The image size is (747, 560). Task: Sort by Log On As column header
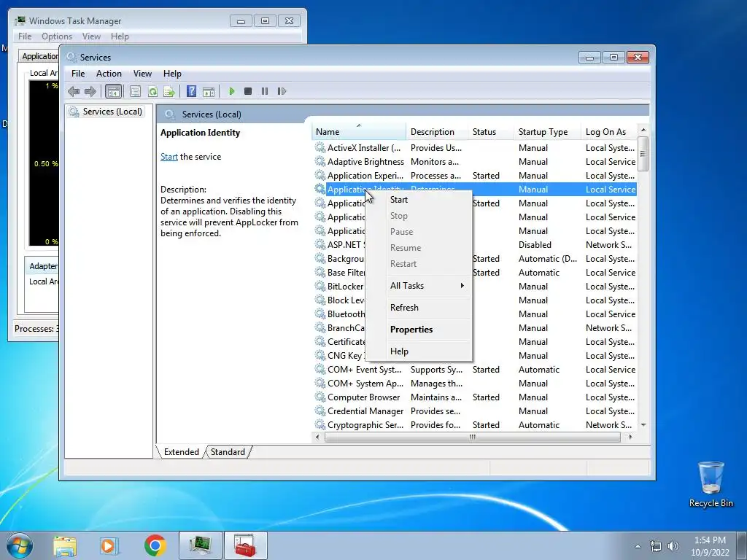coord(608,132)
